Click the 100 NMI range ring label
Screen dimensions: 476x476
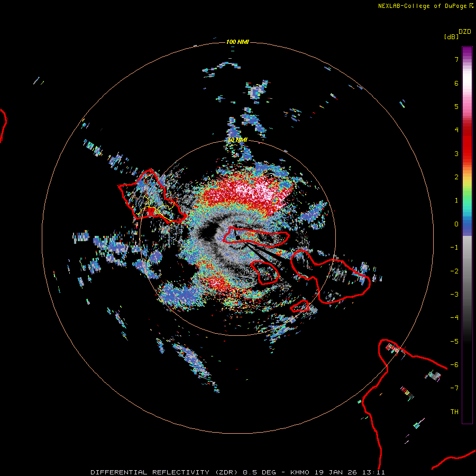(237, 42)
